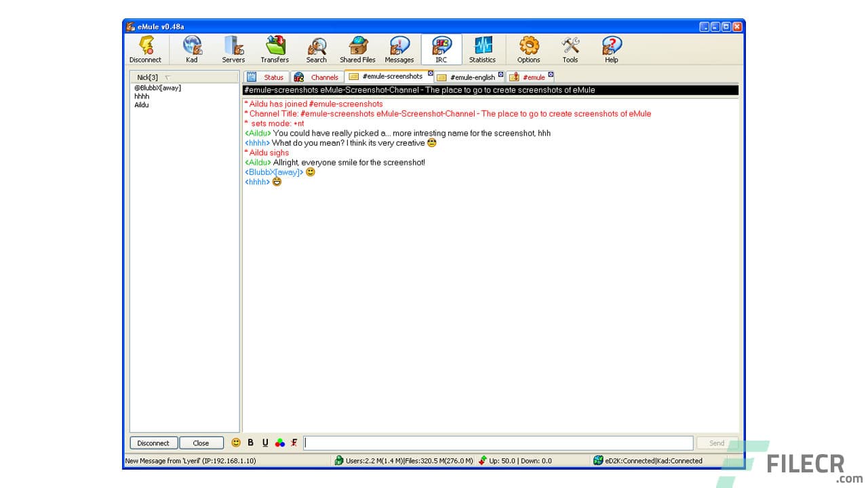
Task: Open the emoticon picker near the input
Action: point(236,442)
